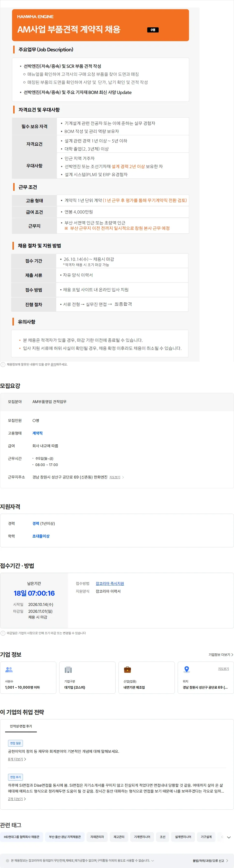
Task: Click the info icon at footer notice
Action: click(7, 861)
